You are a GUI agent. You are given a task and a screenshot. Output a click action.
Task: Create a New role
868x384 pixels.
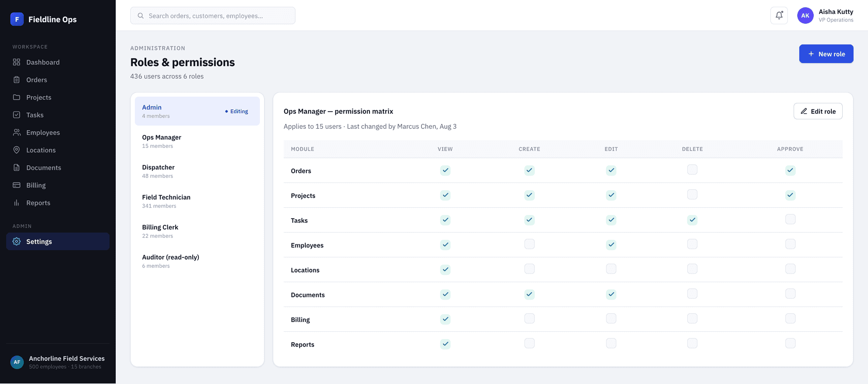[x=826, y=54]
